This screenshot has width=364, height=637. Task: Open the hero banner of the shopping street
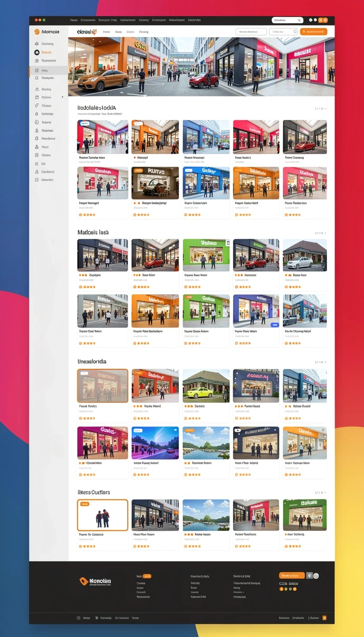201,67
